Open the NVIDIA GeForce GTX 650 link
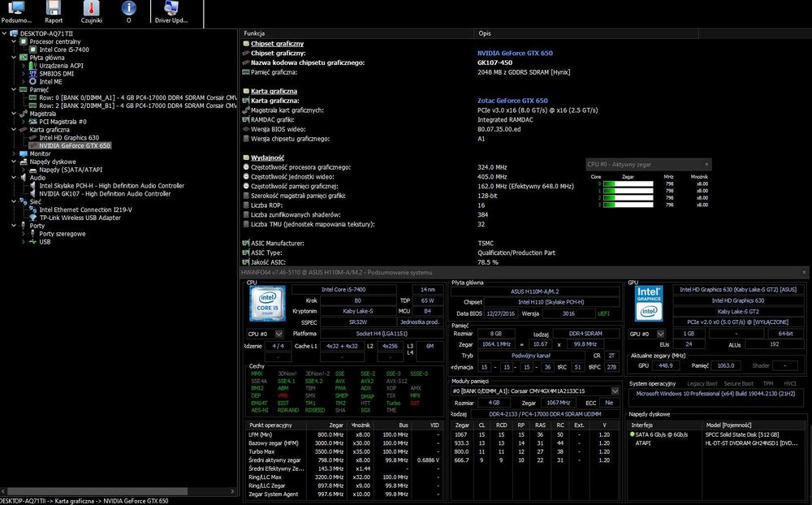 click(515, 54)
